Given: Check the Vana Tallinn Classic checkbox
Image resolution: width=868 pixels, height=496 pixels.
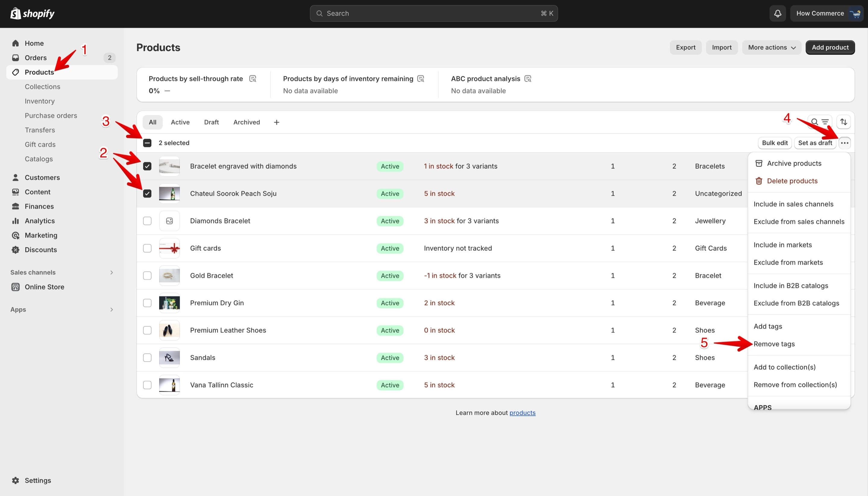Looking at the screenshot, I should [x=147, y=385].
